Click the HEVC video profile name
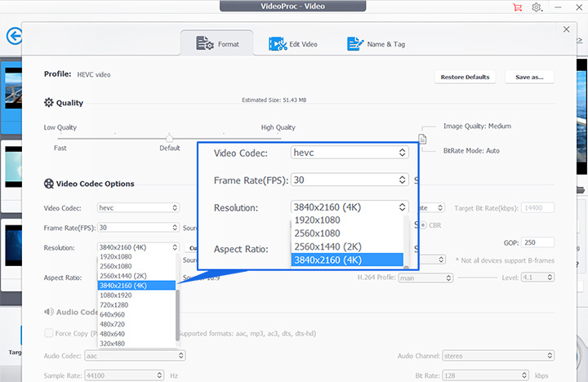The width and height of the screenshot is (588, 382). coord(94,74)
